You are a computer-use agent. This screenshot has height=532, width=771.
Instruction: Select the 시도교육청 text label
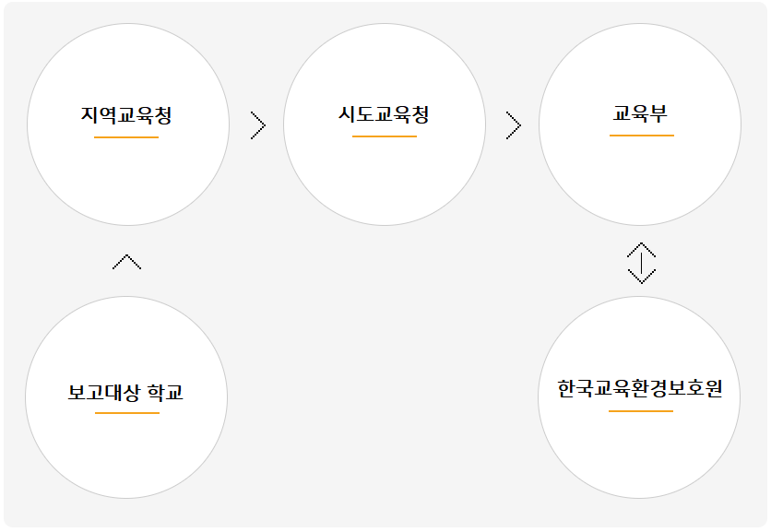(384, 114)
